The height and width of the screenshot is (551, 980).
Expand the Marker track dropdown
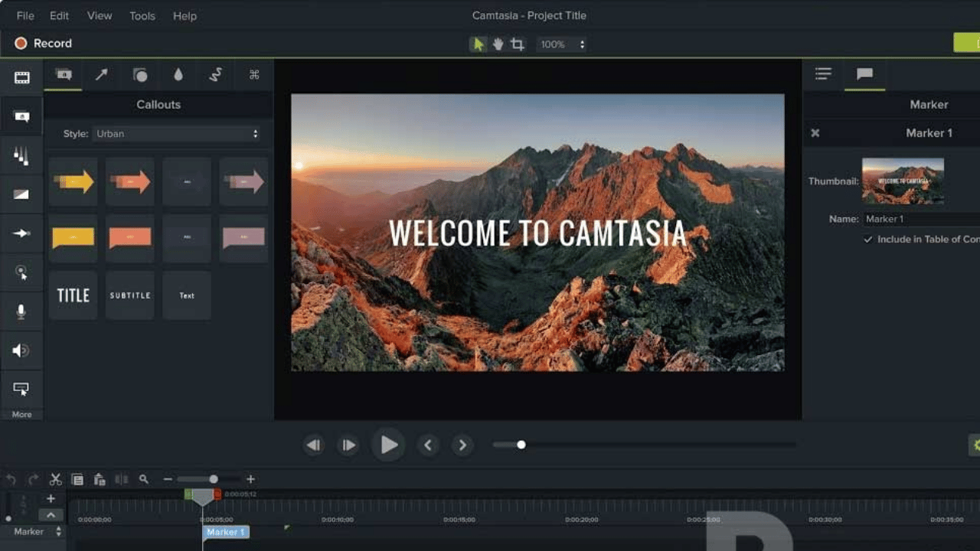[x=58, y=532]
